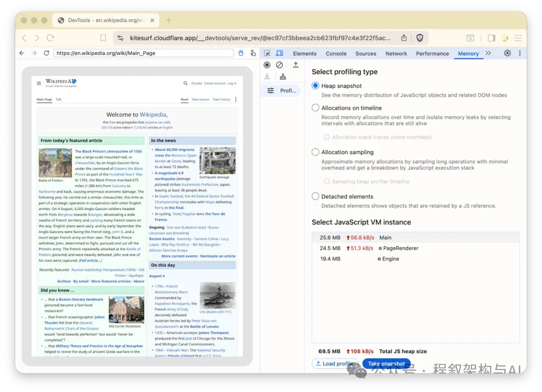Check Sampling heap profiler timeline checkbox

pyautogui.click(x=326, y=181)
